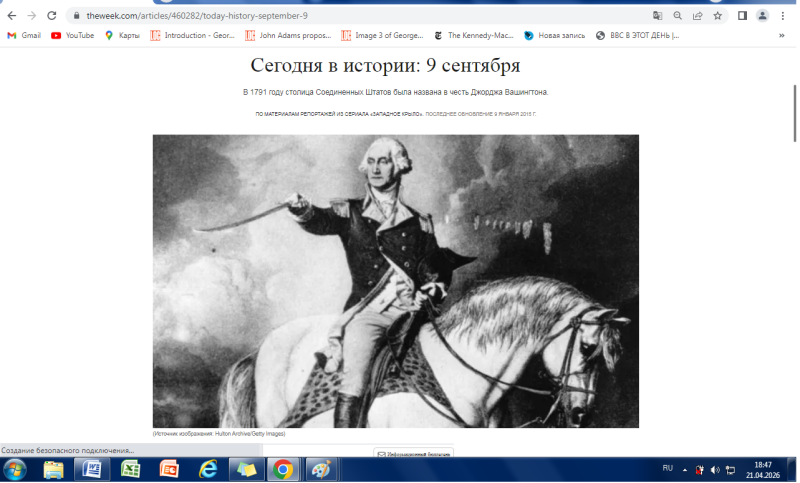Open the Карты bookmark
800x483 pixels.
[x=122, y=35]
